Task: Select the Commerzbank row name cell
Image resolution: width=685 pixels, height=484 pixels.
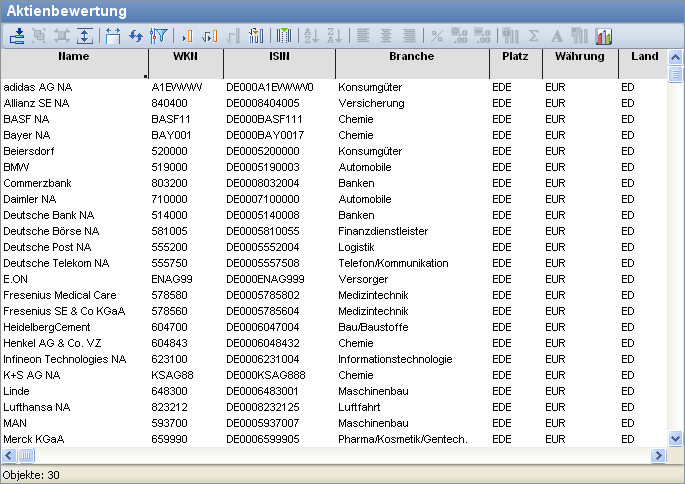Action: [37, 183]
